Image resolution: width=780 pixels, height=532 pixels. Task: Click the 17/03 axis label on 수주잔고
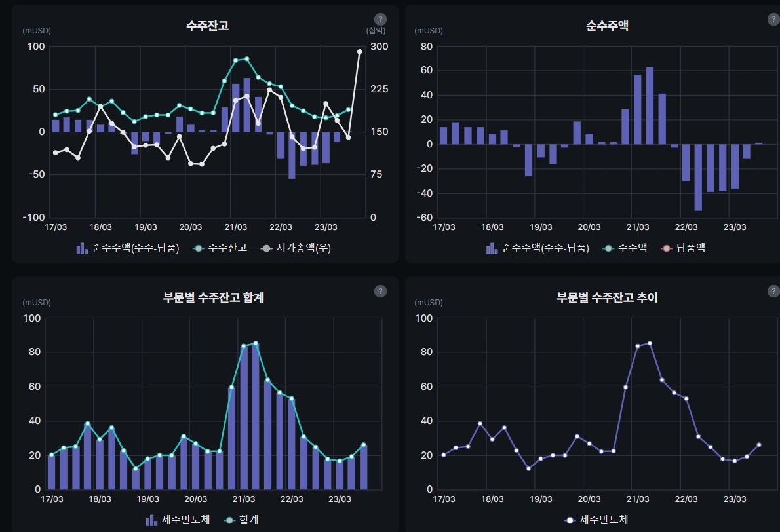tap(56, 227)
